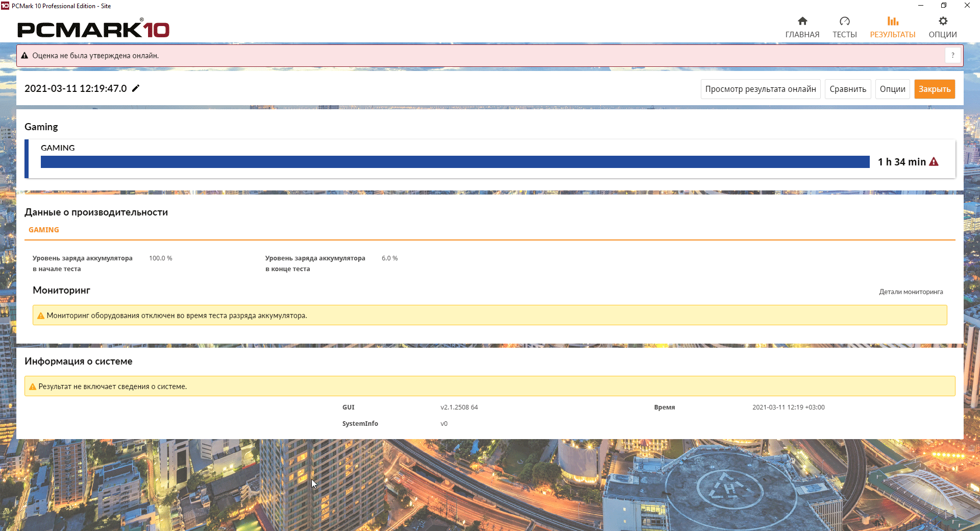Restore down the PCMark 10 window
The image size is (980, 531).
click(x=944, y=6)
